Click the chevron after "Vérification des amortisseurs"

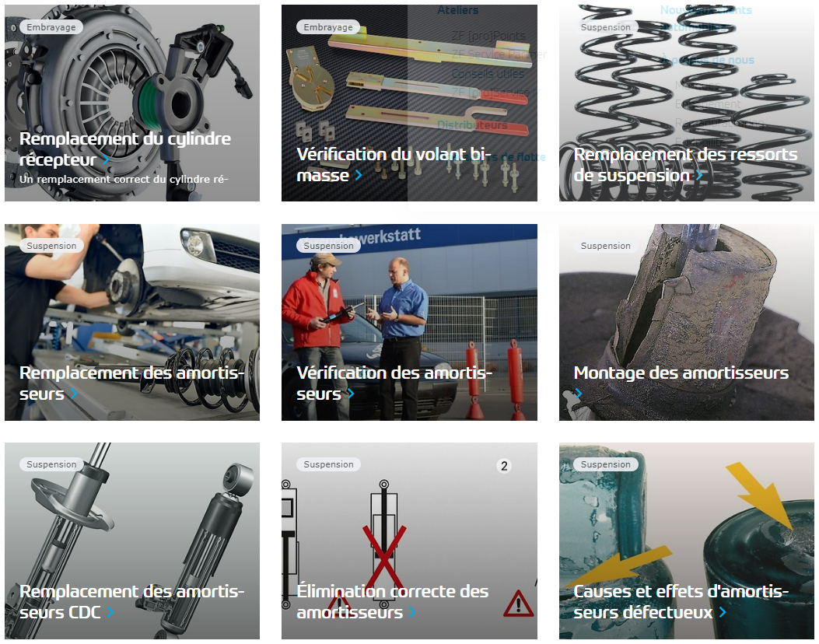coord(351,394)
